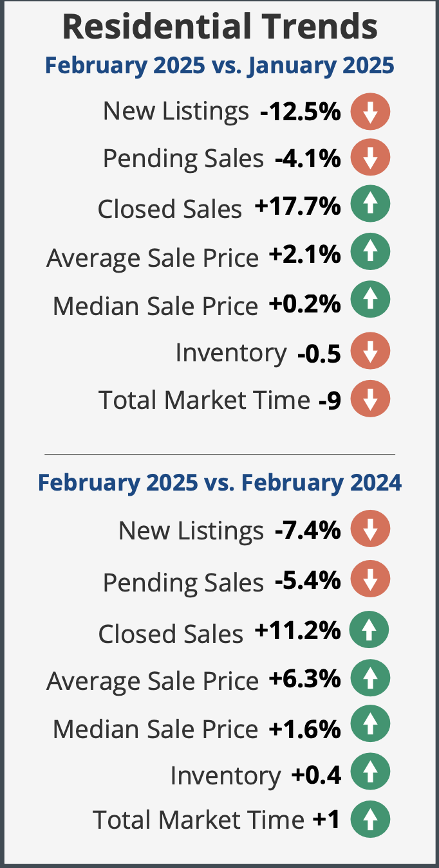Click the green up arrow beside Closed Sales +17.7%
This screenshot has width=439, height=868.
pyautogui.click(x=370, y=206)
